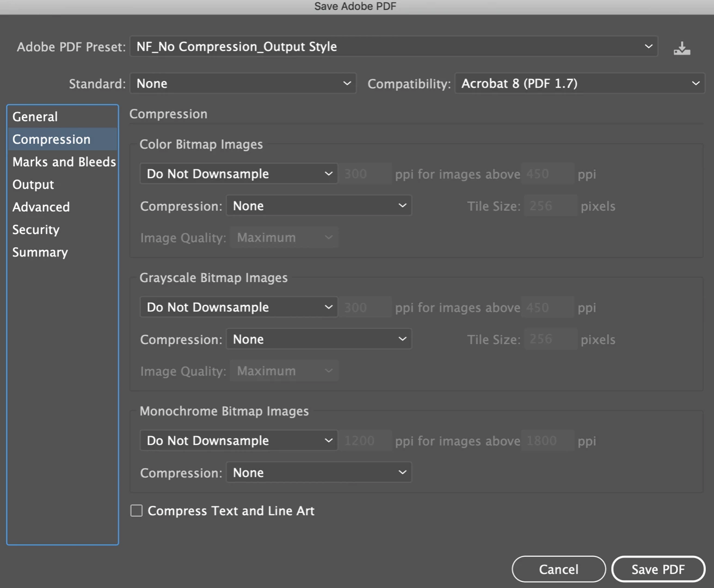Open the Adobe PDF Preset dropdown
714x588 pixels.
coord(393,47)
